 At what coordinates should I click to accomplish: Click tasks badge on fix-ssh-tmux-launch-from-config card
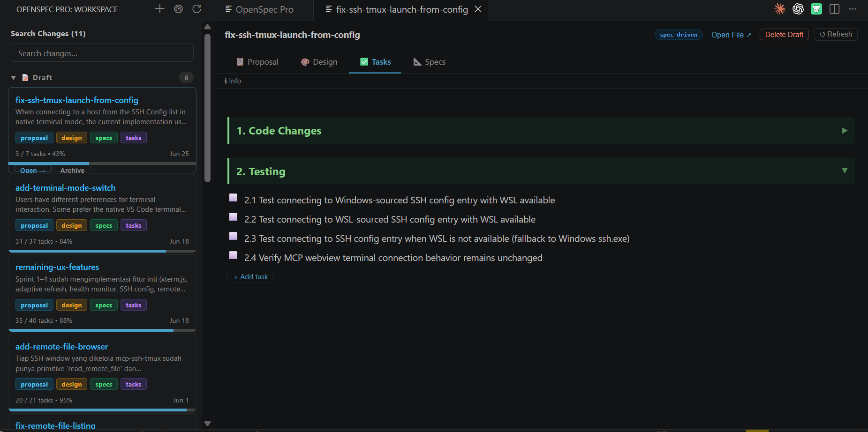(134, 138)
